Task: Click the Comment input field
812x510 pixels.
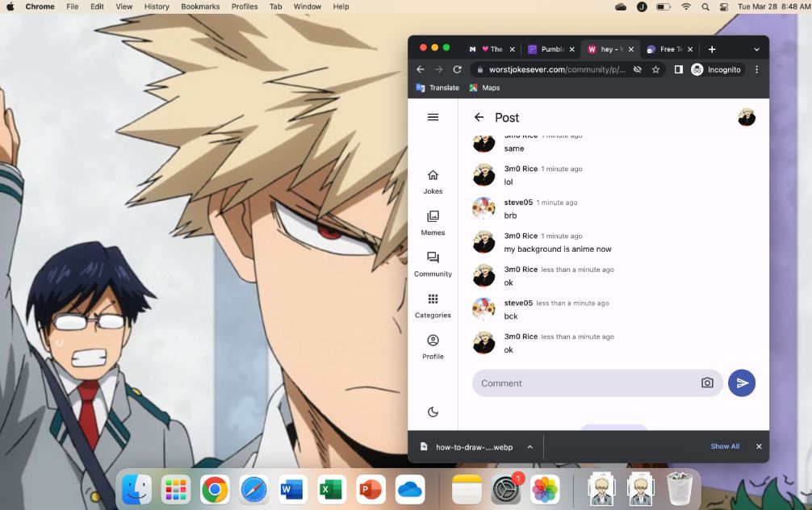Action: 585,382
